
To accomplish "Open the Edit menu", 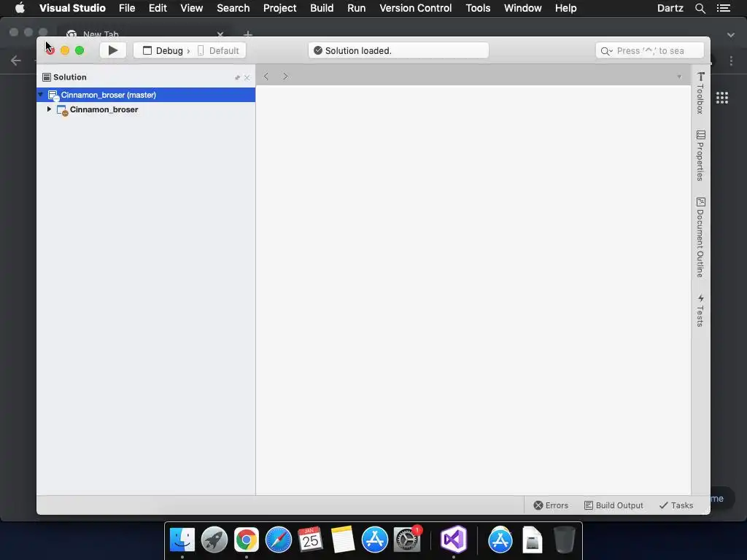I will pyautogui.click(x=158, y=8).
